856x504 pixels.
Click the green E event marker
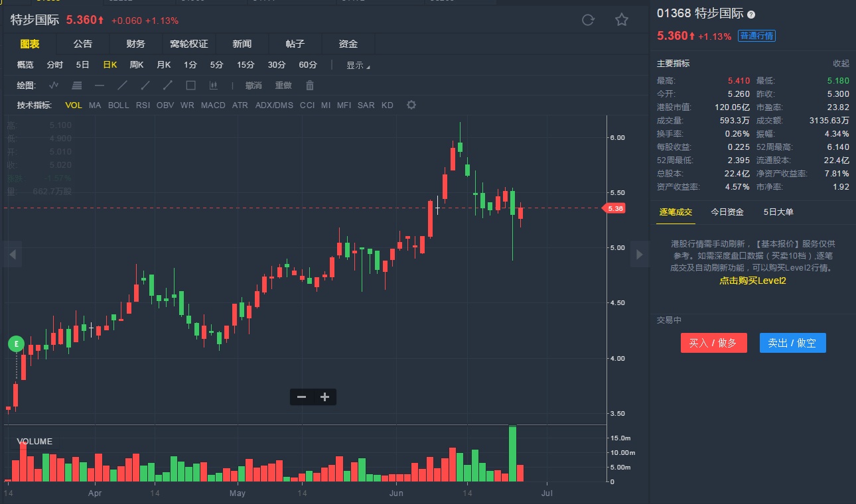[16, 344]
